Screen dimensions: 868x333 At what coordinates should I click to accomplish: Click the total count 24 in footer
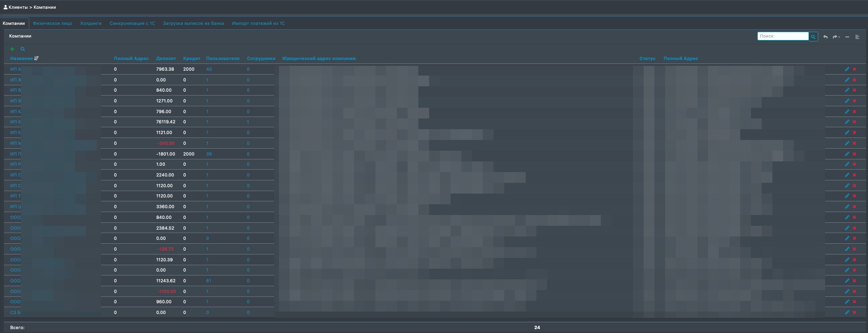[x=537, y=328]
